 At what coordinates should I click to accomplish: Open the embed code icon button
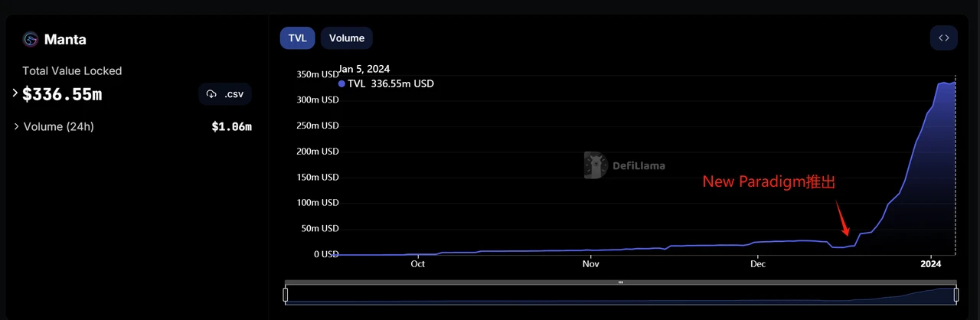pos(943,38)
